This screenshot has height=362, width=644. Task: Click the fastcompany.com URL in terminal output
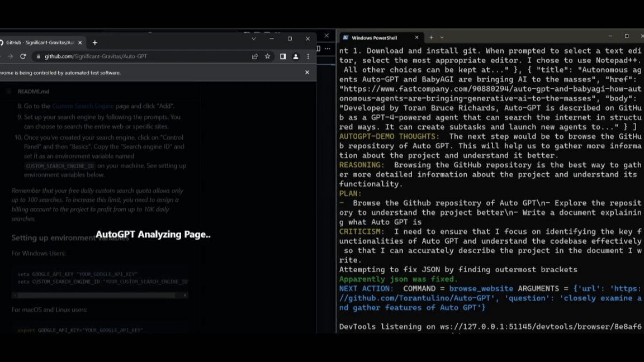coord(490,94)
